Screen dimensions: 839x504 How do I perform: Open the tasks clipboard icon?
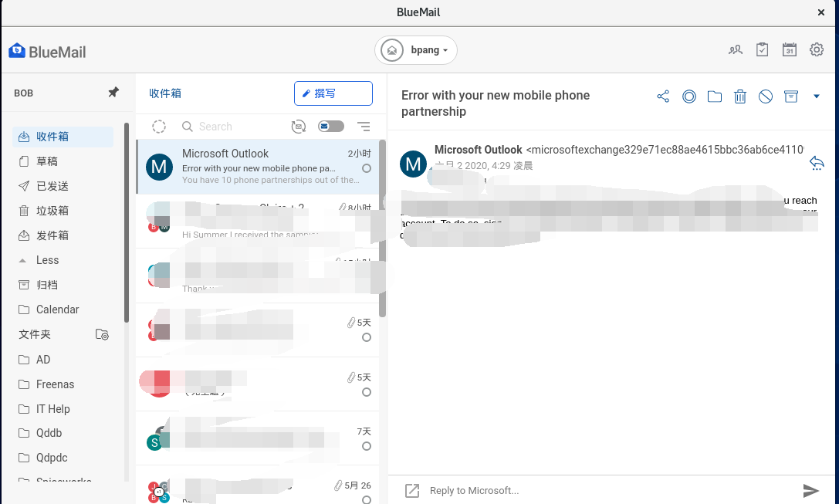[x=762, y=49]
